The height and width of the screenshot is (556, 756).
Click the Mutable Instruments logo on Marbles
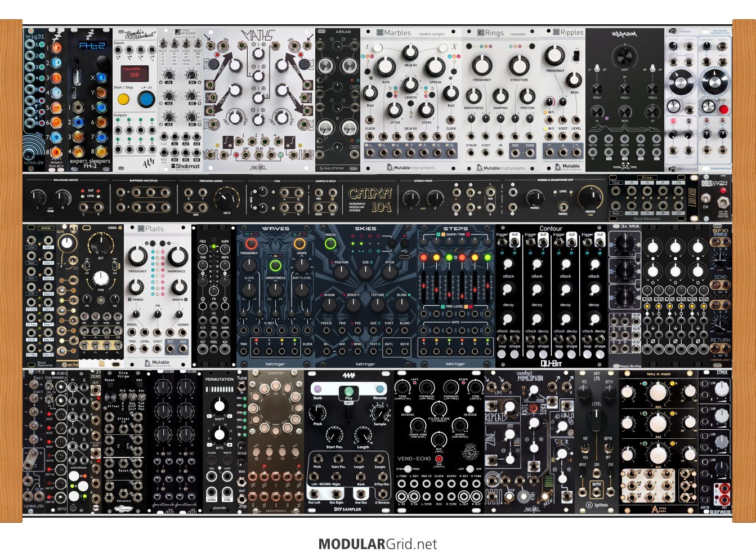tap(410, 167)
